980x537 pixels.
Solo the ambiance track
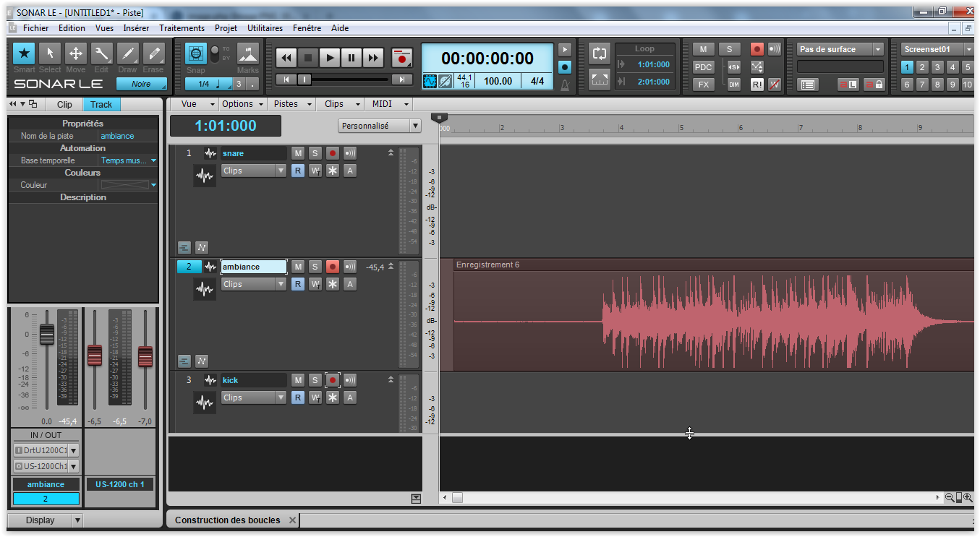click(x=315, y=267)
